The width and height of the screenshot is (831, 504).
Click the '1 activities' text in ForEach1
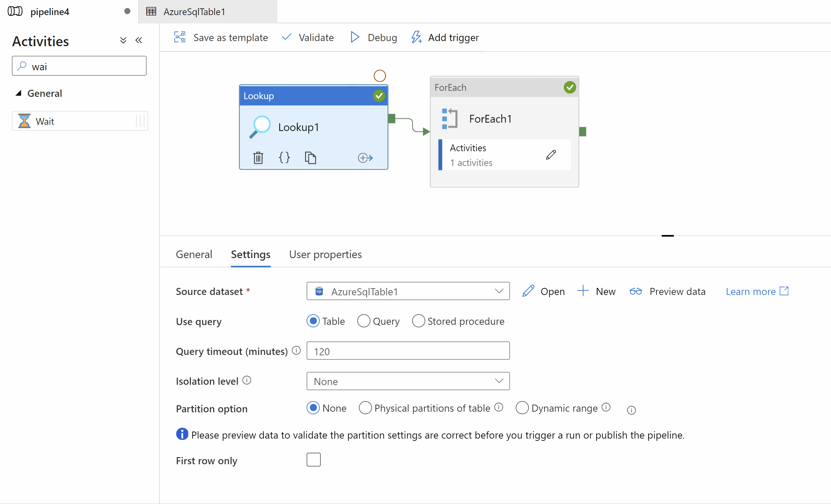click(471, 163)
